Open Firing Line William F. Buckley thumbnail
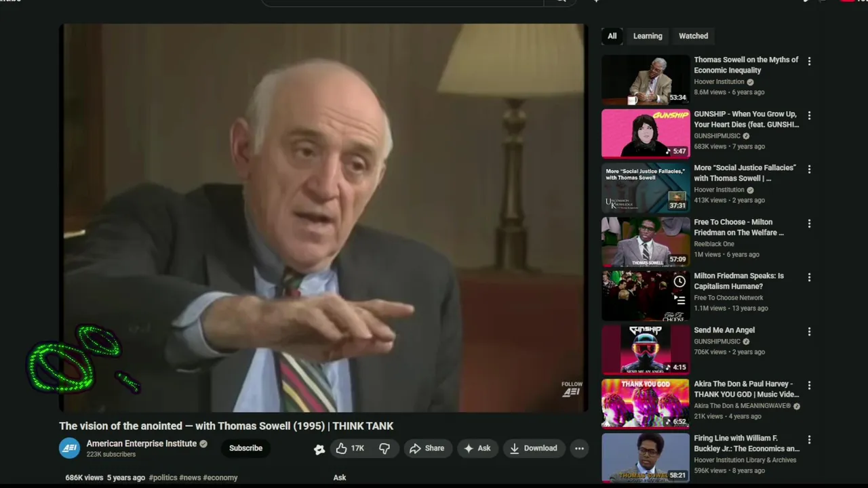 click(646, 457)
